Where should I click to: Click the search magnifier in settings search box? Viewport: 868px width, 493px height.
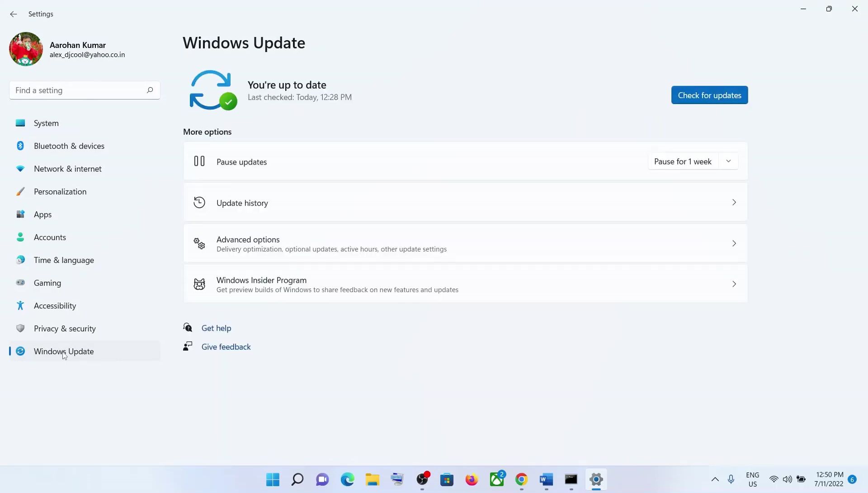(150, 90)
